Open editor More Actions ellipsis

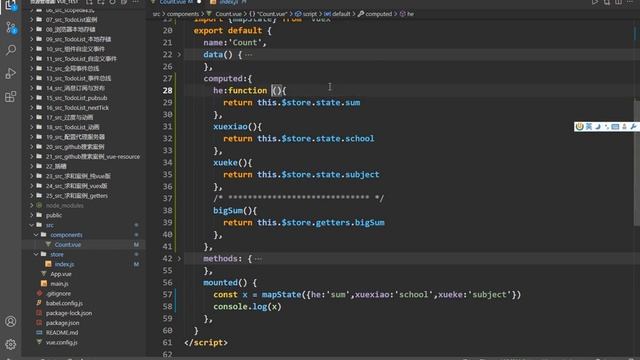630,2
